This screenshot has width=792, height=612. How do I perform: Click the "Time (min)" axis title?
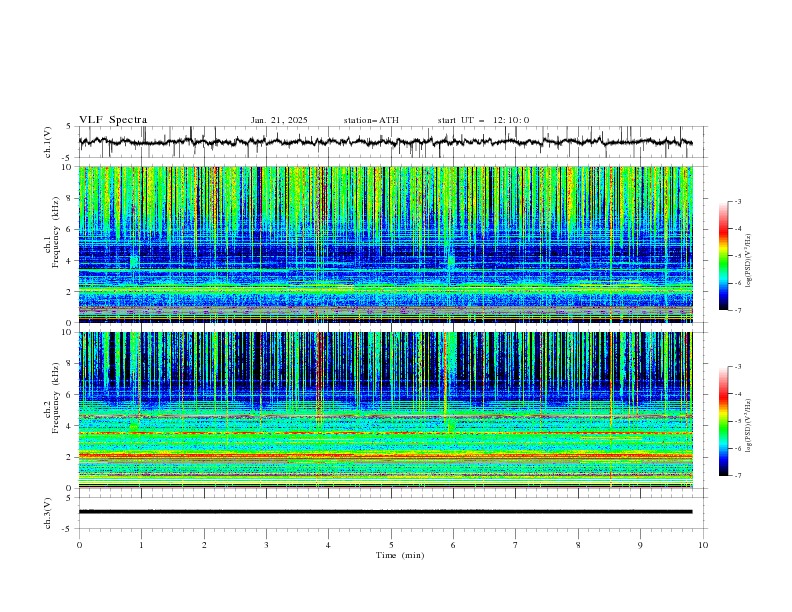point(400,555)
